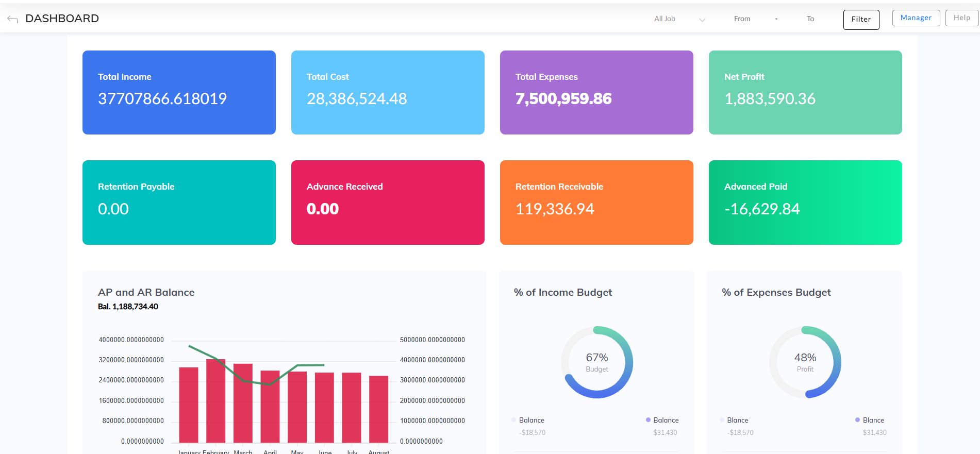Click the back arrow beside DASHBOARD
Viewport: 980px width, 454px height.
click(x=12, y=19)
